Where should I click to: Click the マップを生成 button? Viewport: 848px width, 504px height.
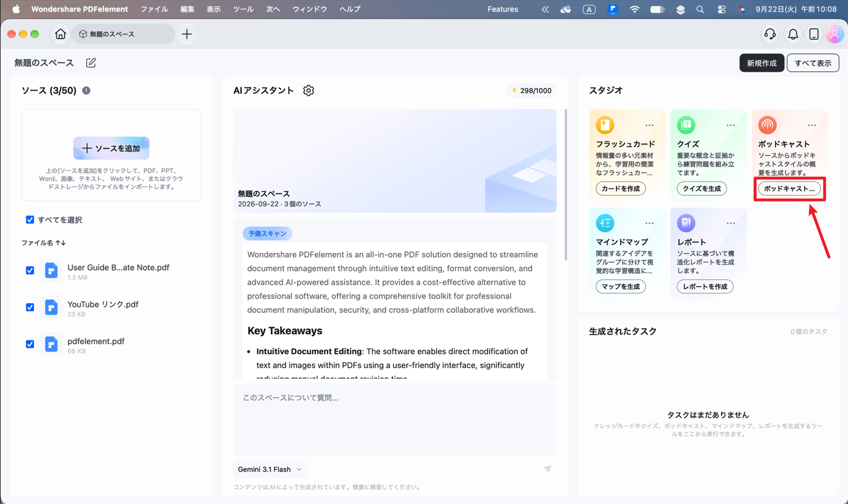[620, 286]
